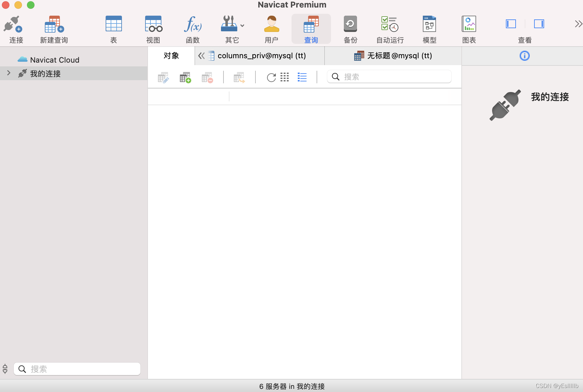Click the 其它 (Others) toolbox icon
The width and height of the screenshot is (583, 392).
point(229,24)
